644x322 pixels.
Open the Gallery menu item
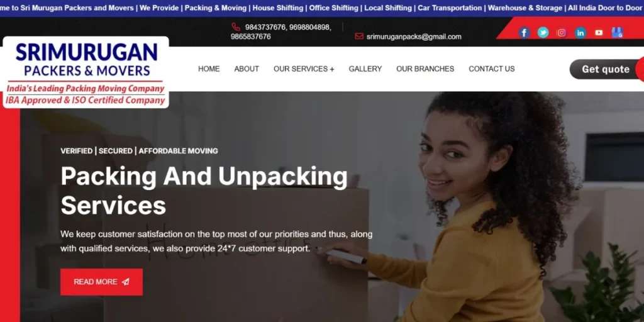click(365, 69)
